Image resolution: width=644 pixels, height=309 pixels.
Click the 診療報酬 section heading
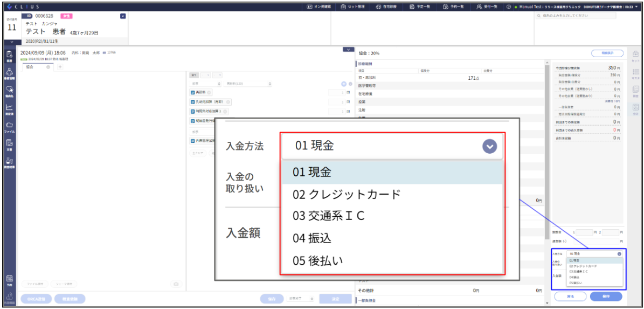pyautogui.click(x=365, y=64)
